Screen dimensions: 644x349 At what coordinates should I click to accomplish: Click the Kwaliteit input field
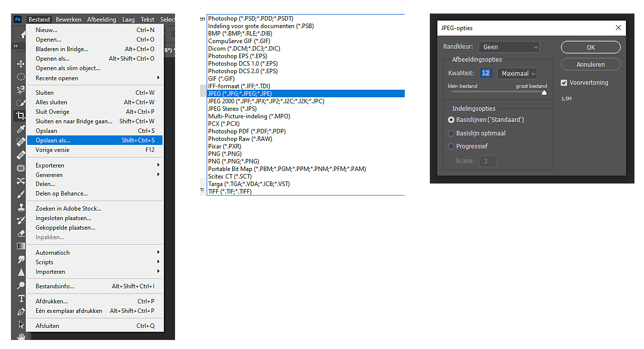click(x=486, y=73)
